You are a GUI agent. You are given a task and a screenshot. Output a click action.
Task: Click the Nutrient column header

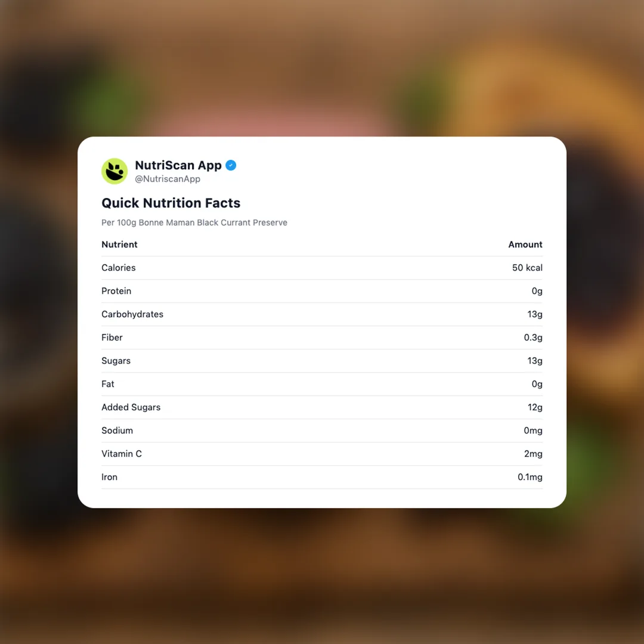[x=119, y=244]
